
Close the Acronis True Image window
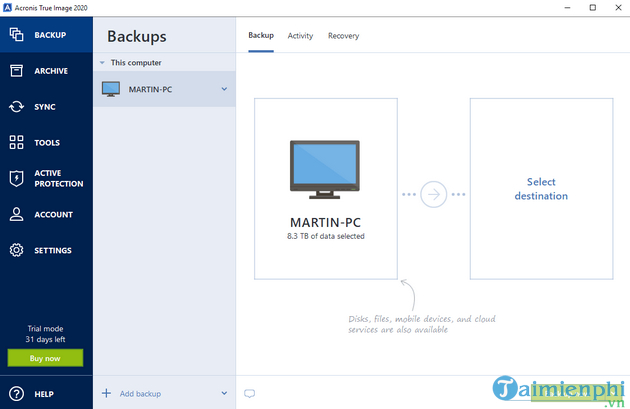click(x=618, y=8)
